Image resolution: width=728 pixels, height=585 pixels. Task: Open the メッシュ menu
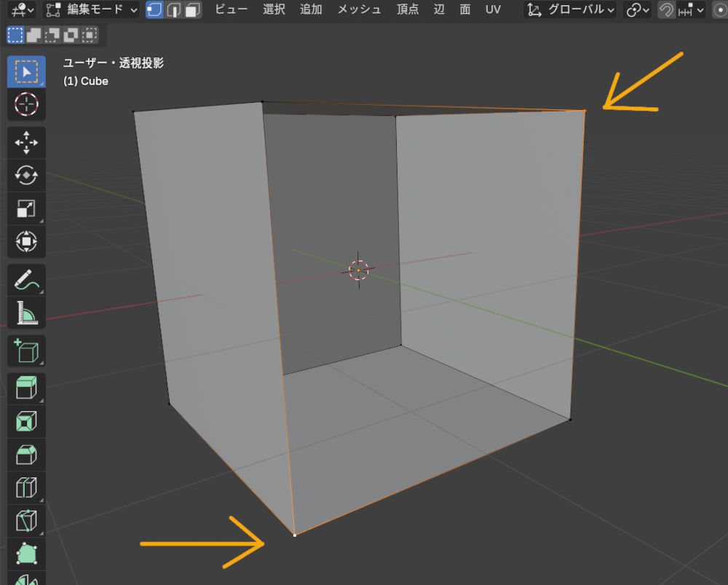pyautogui.click(x=358, y=10)
